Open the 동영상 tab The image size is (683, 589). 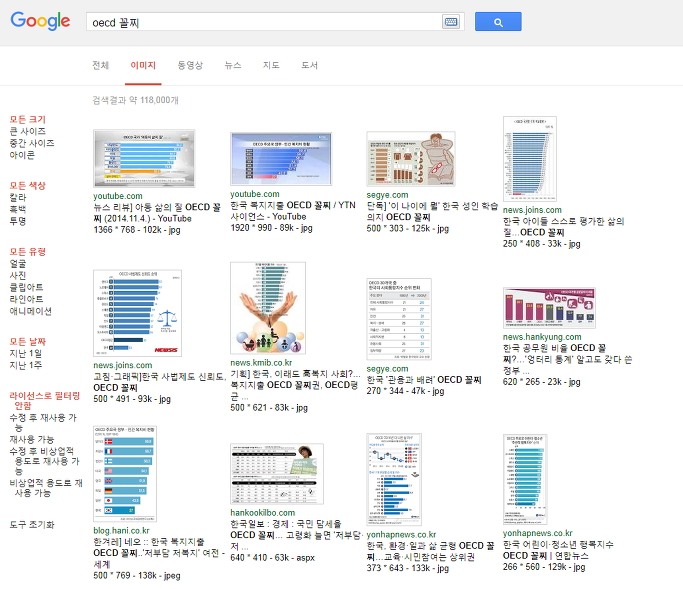[x=190, y=65]
